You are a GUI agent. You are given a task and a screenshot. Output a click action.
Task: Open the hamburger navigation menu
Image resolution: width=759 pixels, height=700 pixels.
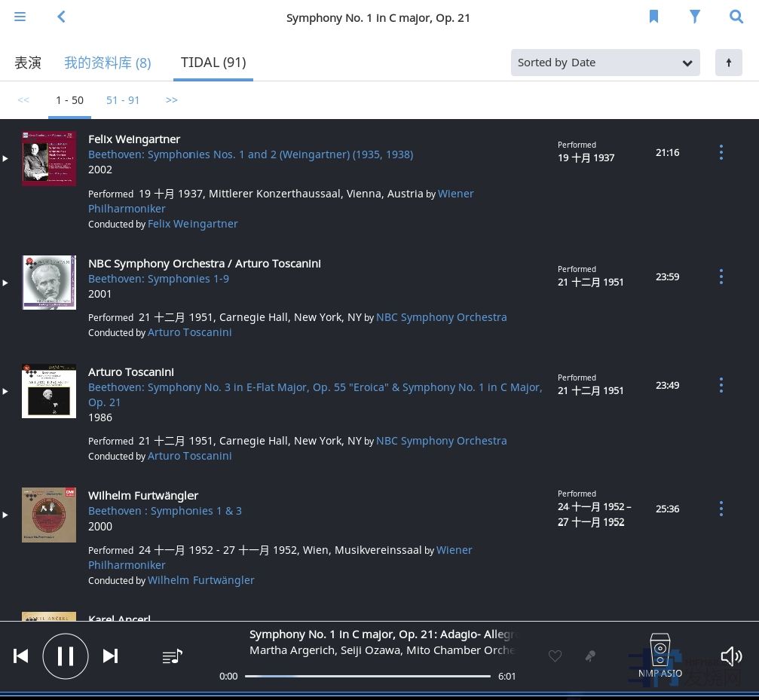(x=20, y=17)
